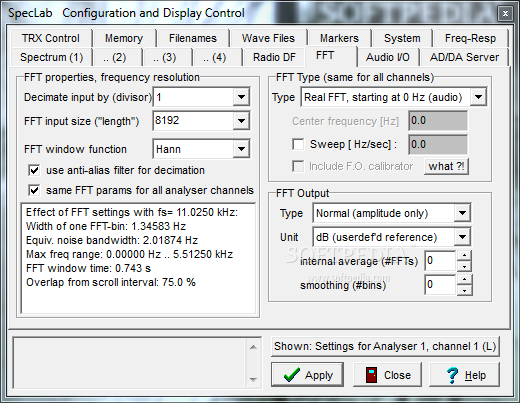Click the Include F.O. calibrator checkbox
The width and height of the screenshot is (520, 403).
(298, 166)
